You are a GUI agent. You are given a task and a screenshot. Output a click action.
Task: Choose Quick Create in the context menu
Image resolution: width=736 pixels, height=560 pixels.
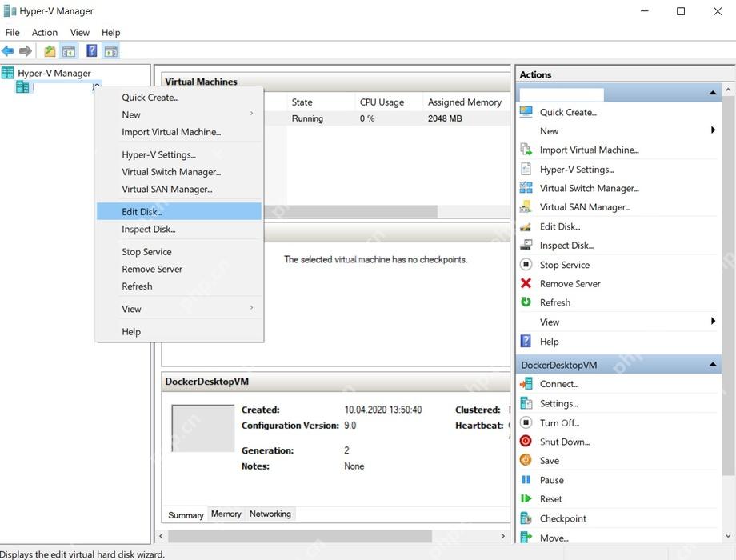tap(179, 98)
